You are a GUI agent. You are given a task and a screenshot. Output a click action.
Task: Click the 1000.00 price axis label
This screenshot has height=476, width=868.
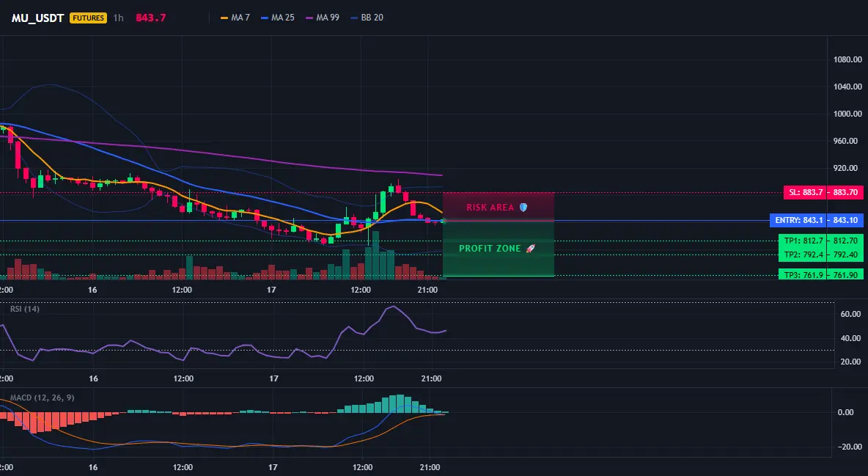pos(847,114)
